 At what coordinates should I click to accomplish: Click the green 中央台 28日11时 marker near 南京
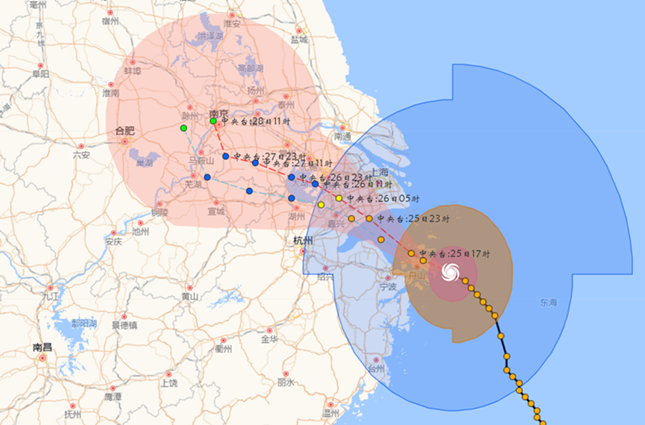(x=213, y=121)
